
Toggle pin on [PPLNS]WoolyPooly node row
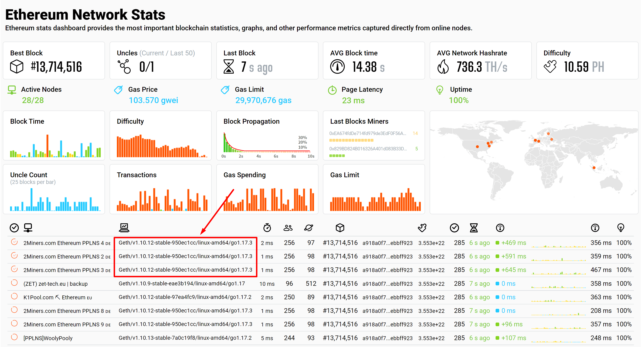click(14, 337)
